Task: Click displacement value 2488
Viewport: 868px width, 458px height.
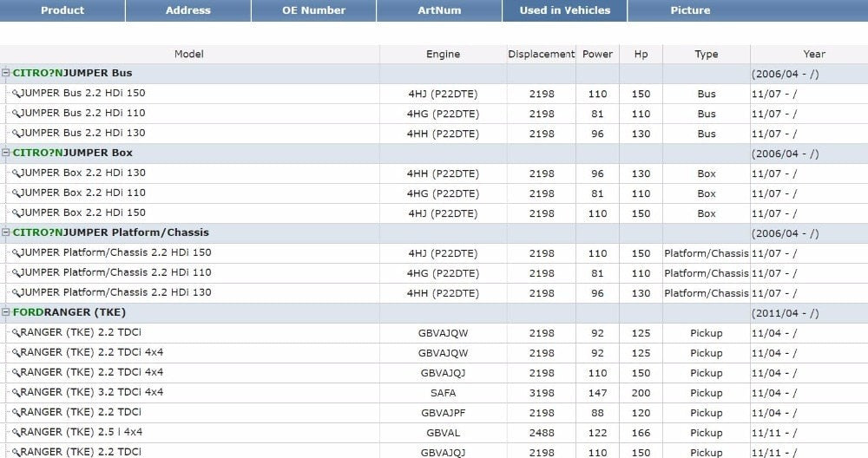Action: (x=542, y=433)
